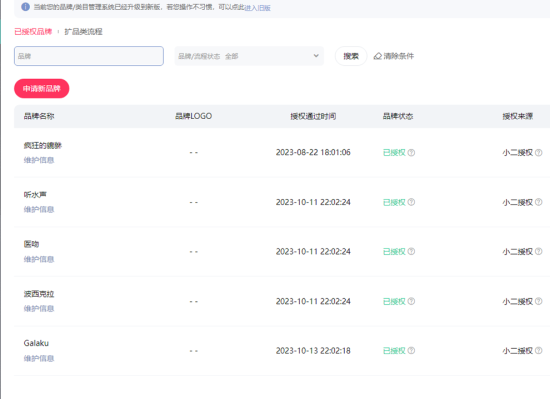Click help icon beside 听水声 已授权 status
The height and width of the screenshot is (399, 550).
[411, 202]
